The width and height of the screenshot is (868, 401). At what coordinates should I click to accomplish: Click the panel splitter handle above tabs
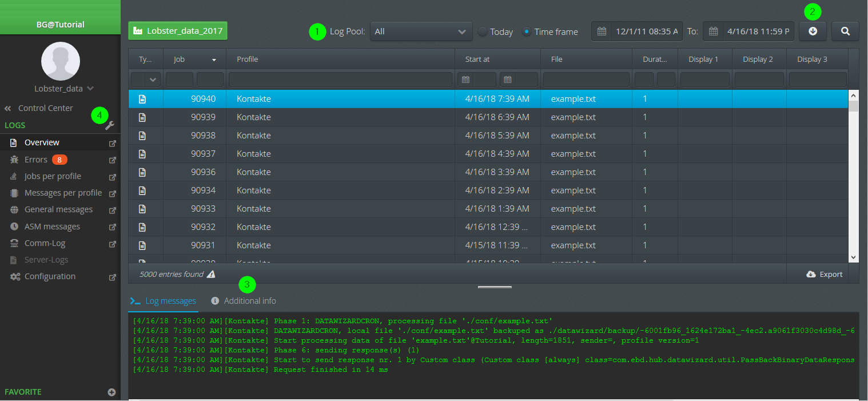(493, 287)
